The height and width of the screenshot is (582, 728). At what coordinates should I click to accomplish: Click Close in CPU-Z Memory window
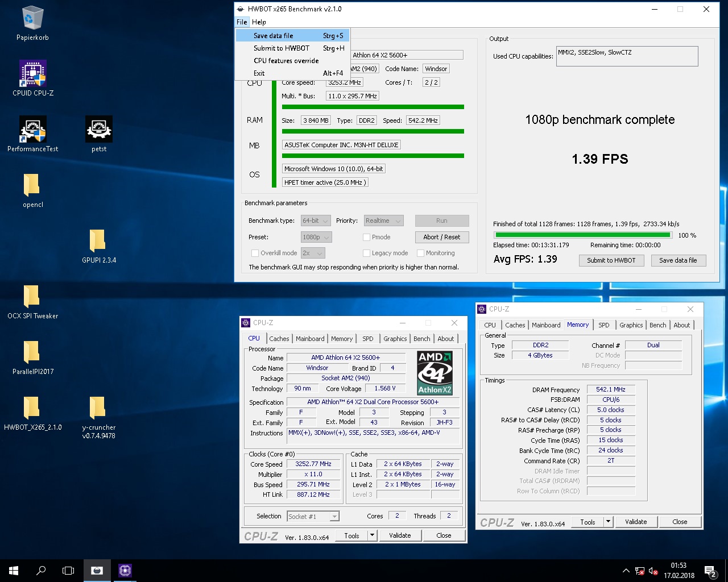(680, 522)
